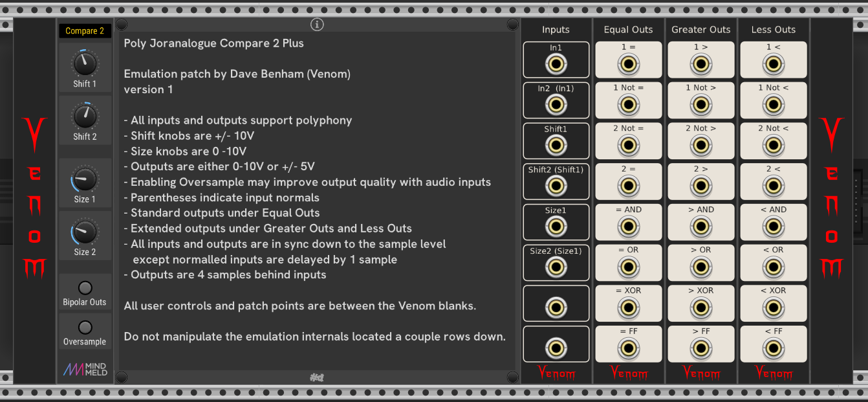Click the '< AND' output jack
This screenshot has height=402, width=868.
[x=773, y=227]
